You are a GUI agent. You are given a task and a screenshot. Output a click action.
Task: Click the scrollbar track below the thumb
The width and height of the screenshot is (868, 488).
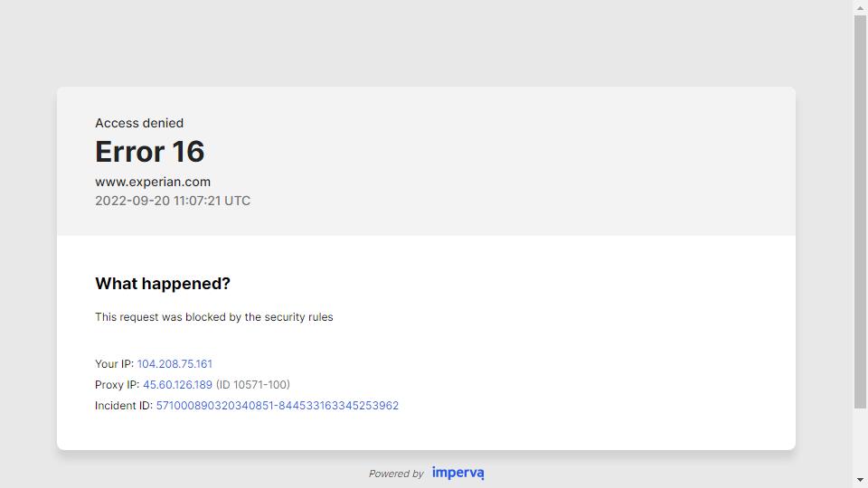tap(860, 443)
